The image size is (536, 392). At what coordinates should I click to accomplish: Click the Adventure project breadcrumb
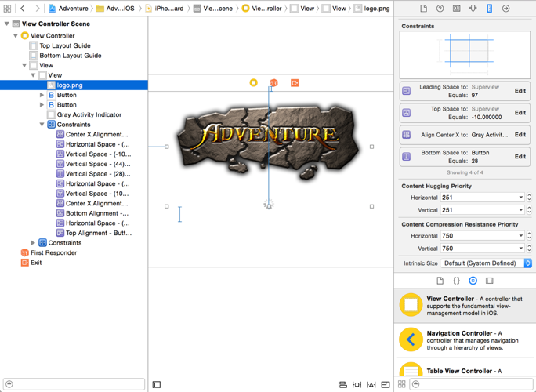69,8
